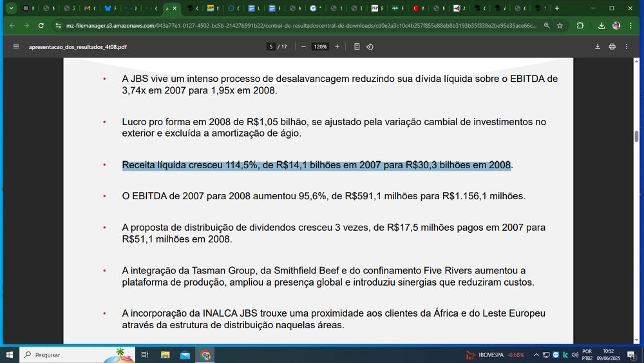Click the Chrome taskbar icon
The width and height of the screenshot is (644, 363).
tap(205, 355)
